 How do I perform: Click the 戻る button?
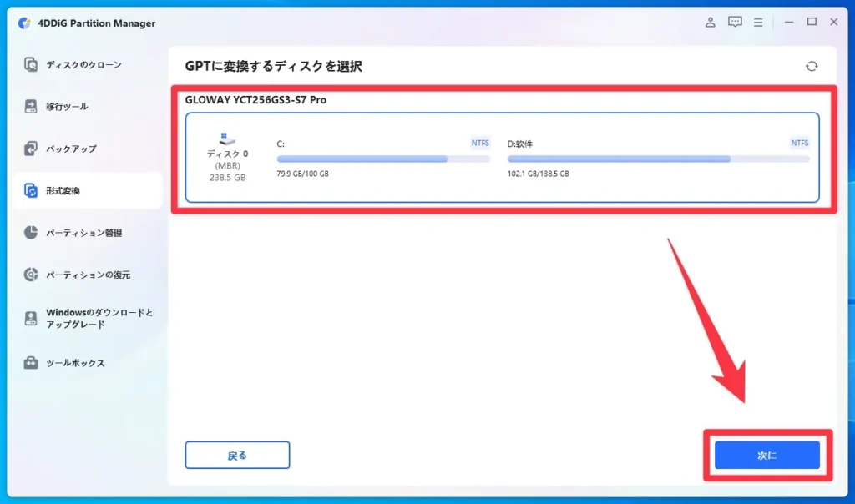click(x=239, y=455)
